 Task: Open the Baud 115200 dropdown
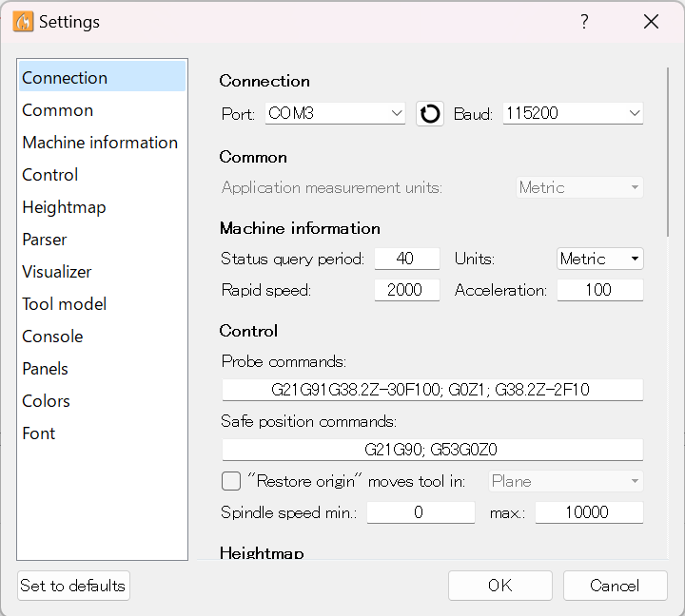tap(573, 113)
